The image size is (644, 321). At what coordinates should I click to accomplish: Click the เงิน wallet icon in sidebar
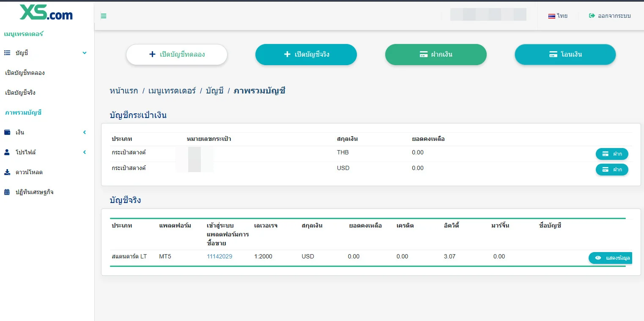pyautogui.click(x=7, y=132)
